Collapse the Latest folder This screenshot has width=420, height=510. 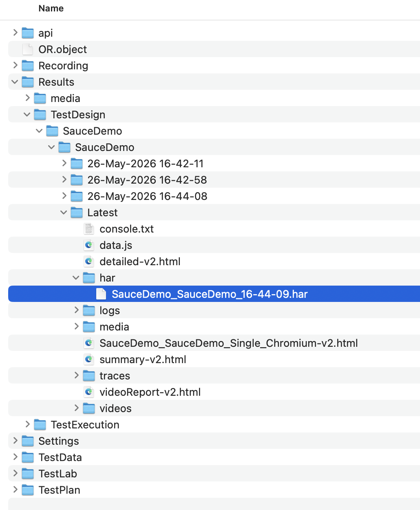64,212
